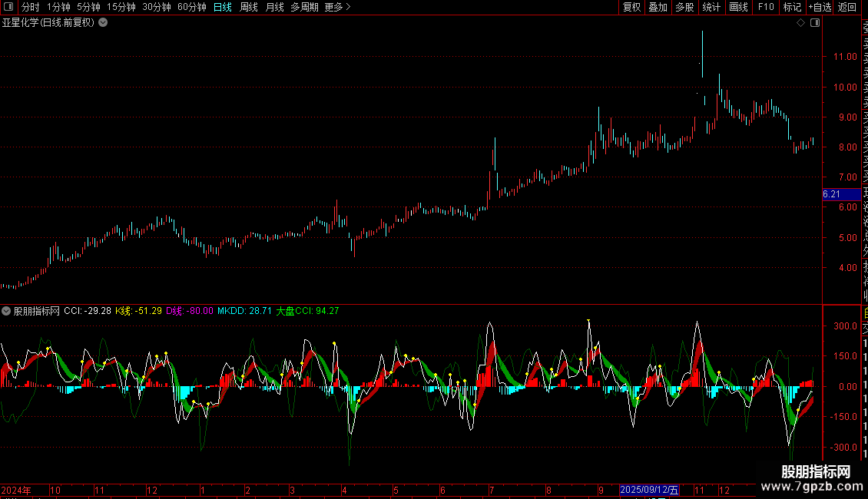Screen dimensions: 868x499
Task: Open the 多周期 multi-period view
Action: 304,7
